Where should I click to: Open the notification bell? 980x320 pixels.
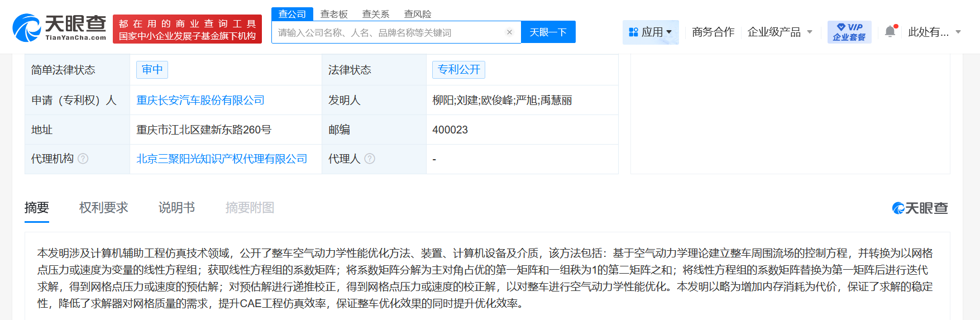pos(890,32)
